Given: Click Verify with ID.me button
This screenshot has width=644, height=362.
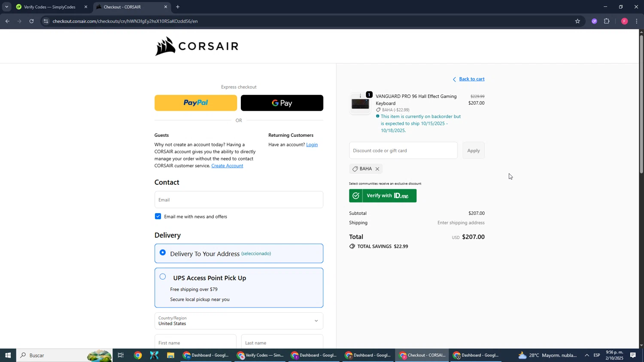Looking at the screenshot, I should (x=383, y=196).
